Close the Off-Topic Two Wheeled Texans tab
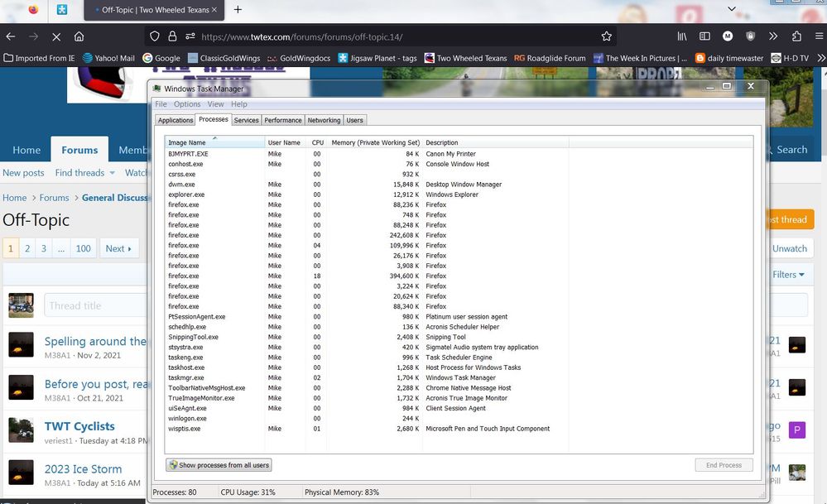The image size is (827, 504). pos(214,9)
